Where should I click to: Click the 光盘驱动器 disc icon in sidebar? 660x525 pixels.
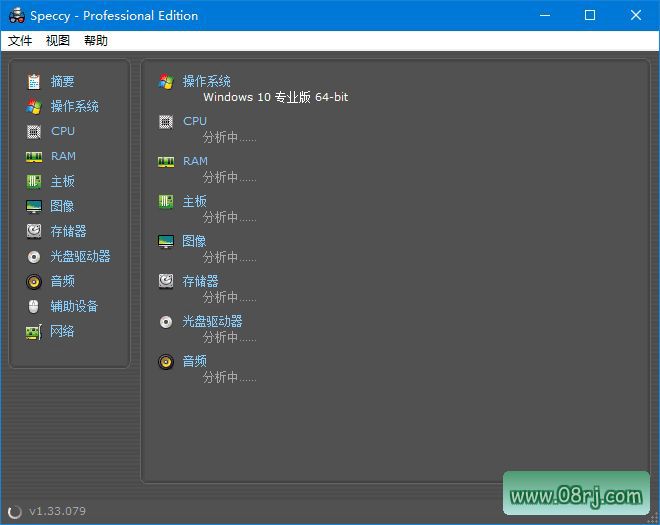tap(34, 256)
